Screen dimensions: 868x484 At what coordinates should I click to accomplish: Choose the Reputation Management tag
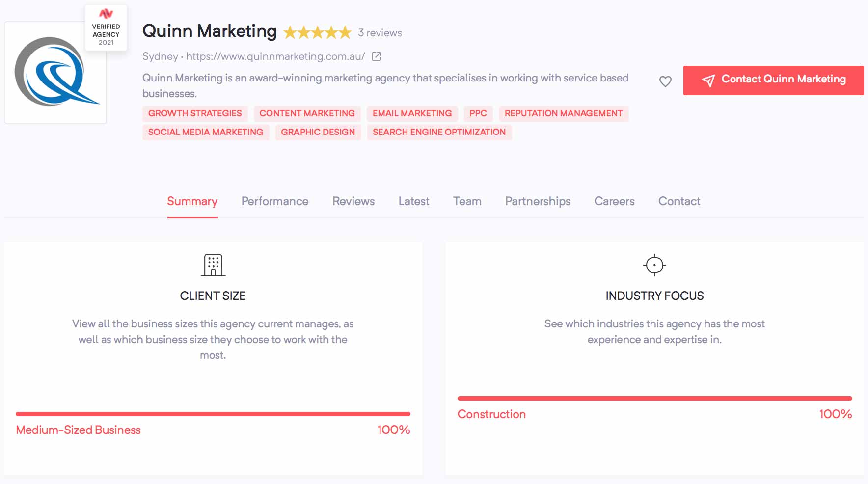click(x=564, y=113)
